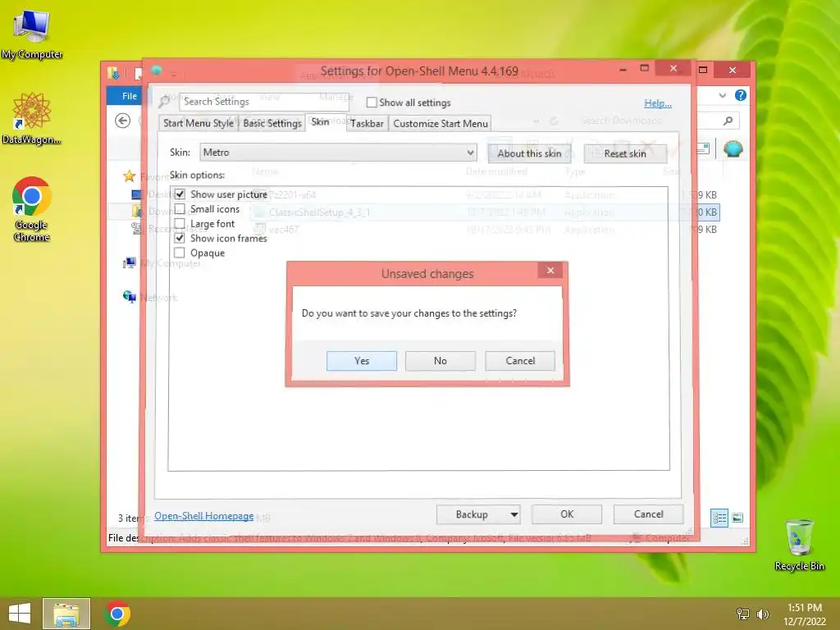Screen dimensions: 840x630
Task: Click About this skin button
Action: (x=529, y=153)
